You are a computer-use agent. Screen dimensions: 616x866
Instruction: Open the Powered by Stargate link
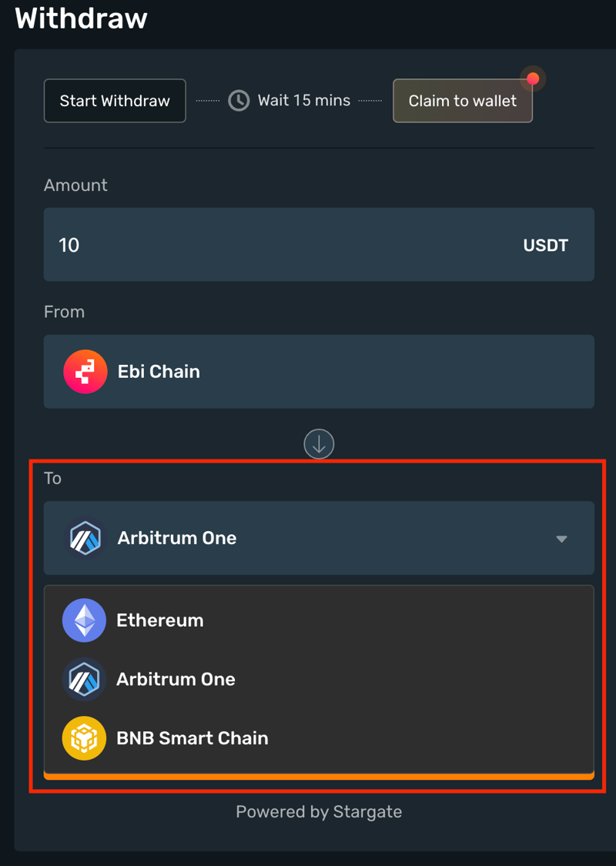319,811
